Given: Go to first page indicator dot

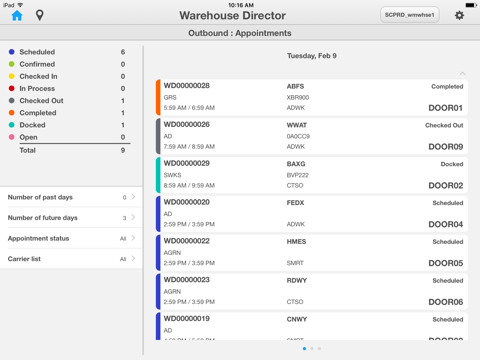Looking at the screenshot, I should pyautogui.click(x=304, y=349).
